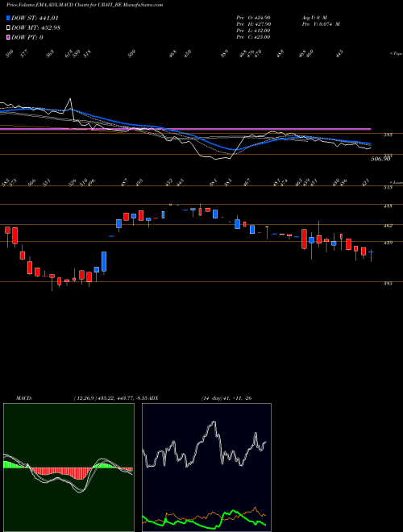Click the blue DOW ST legend swatch

click(8, 18)
